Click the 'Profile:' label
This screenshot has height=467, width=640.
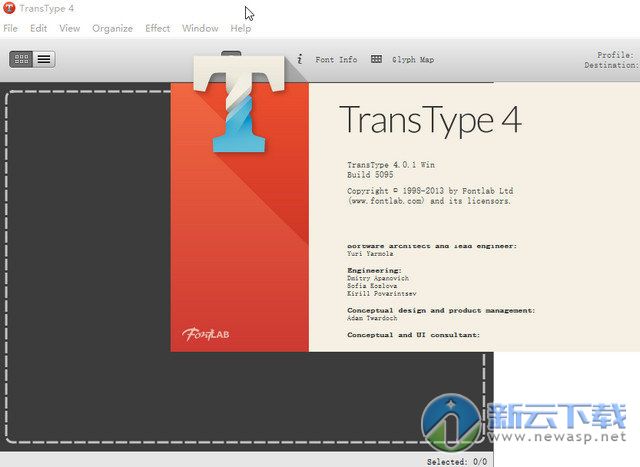[616, 55]
